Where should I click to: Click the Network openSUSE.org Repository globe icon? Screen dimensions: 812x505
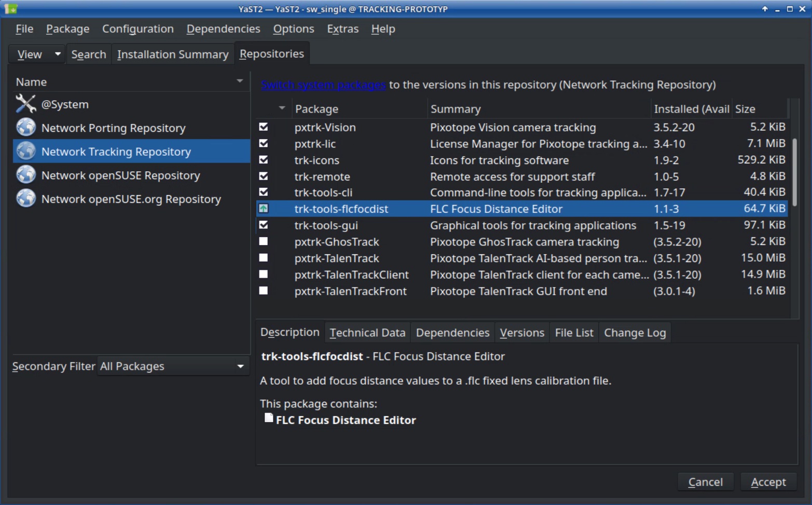[25, 199]
